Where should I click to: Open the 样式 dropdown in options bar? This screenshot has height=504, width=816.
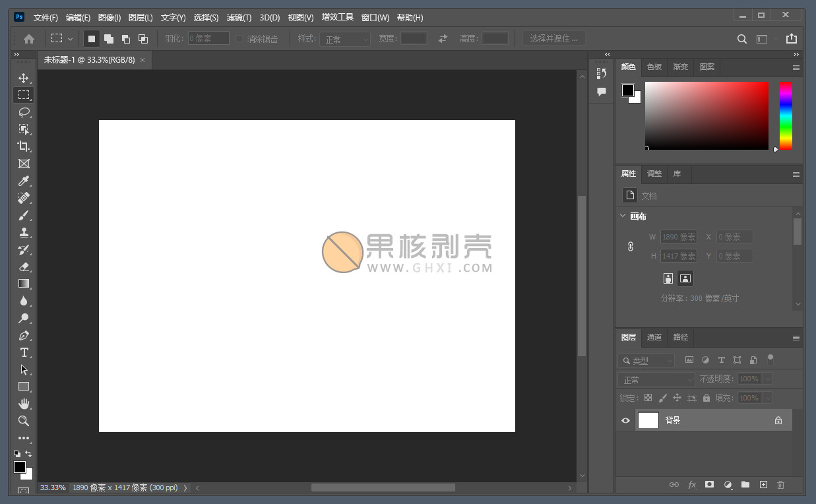pos(344,39)
